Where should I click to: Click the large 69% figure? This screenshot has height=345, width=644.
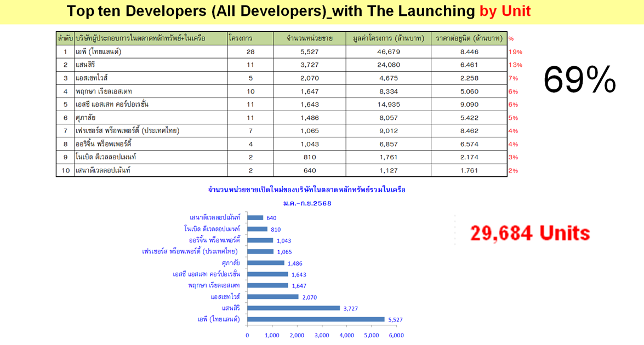(579, 79)
